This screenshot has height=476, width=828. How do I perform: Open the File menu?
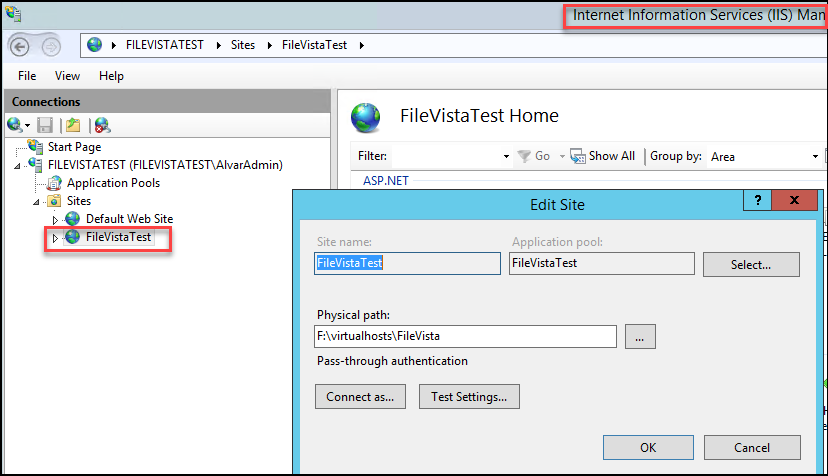(27, 76)
